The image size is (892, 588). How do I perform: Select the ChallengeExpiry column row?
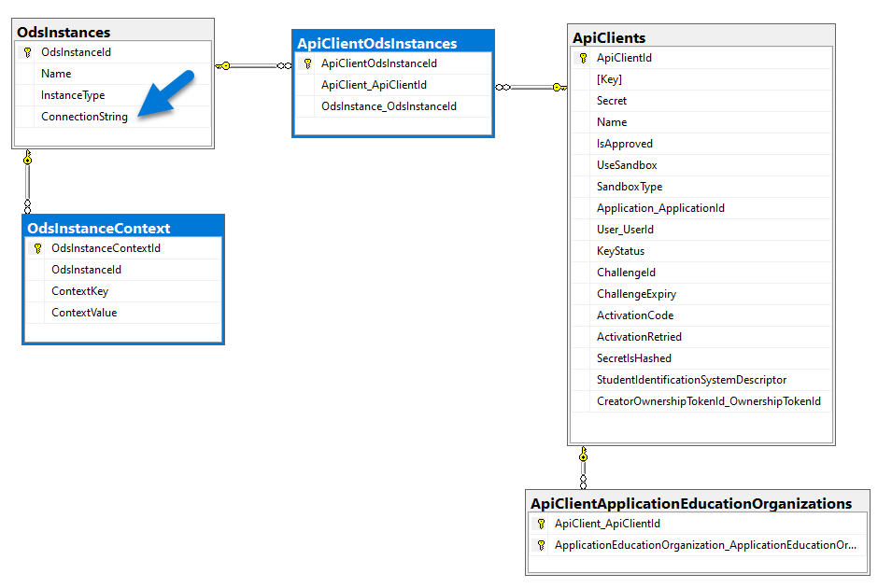point(701,294)
